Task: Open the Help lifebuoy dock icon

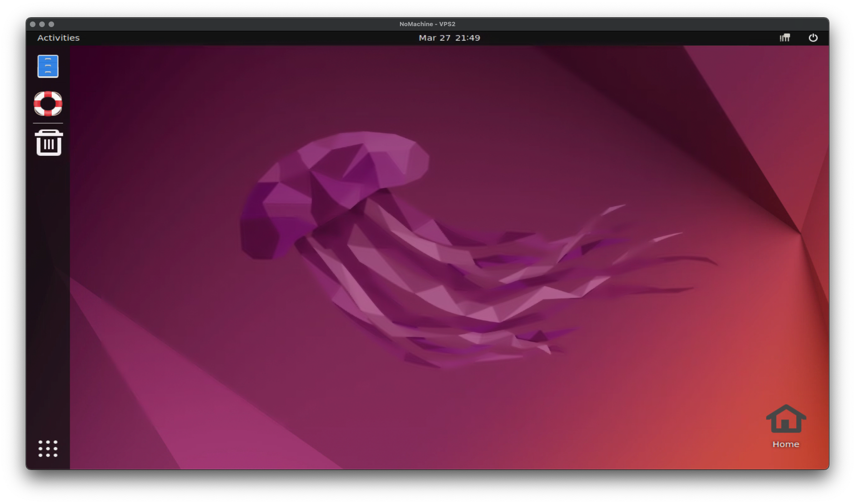Action: [48, 104]
